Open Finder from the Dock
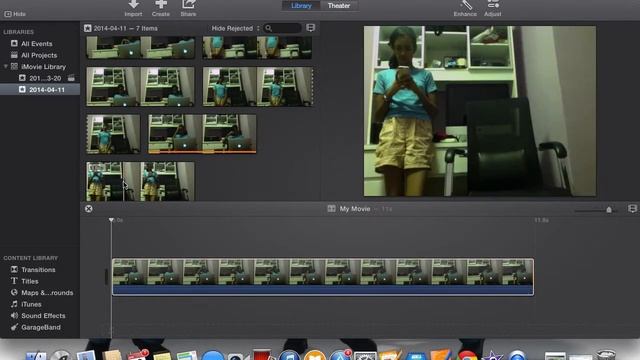This screenshot has height=360, width=640. (x=36, y=356)
